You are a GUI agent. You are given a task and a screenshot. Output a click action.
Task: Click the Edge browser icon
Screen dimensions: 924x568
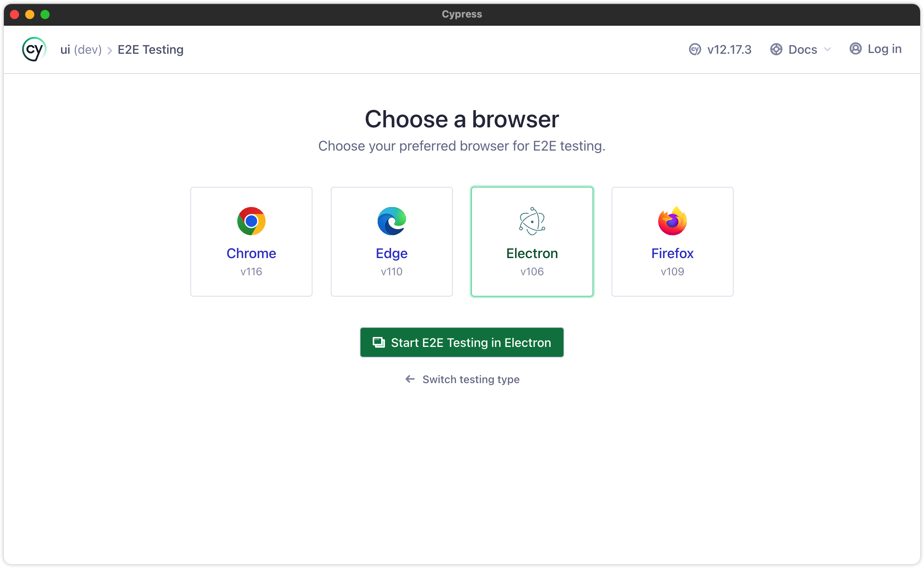point(391,221)
